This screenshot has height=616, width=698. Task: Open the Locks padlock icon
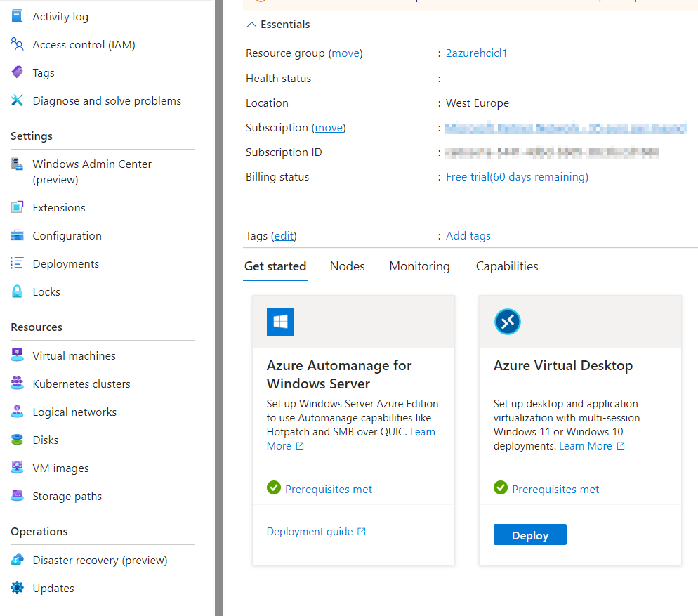[x=17, y=291]
